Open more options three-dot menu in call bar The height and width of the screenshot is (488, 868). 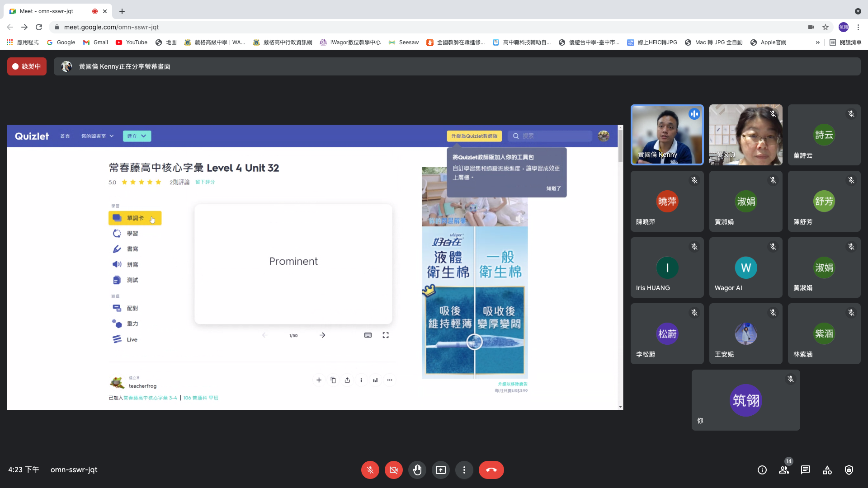tap(464, 470)
